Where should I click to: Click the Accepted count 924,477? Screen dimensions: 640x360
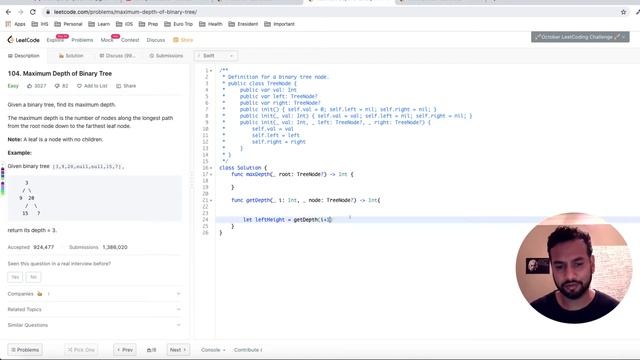pyautogui.click(x=44, y=247)
